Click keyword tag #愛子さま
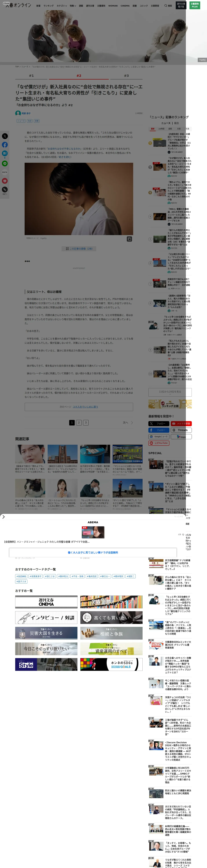 (x=21, y=581)
